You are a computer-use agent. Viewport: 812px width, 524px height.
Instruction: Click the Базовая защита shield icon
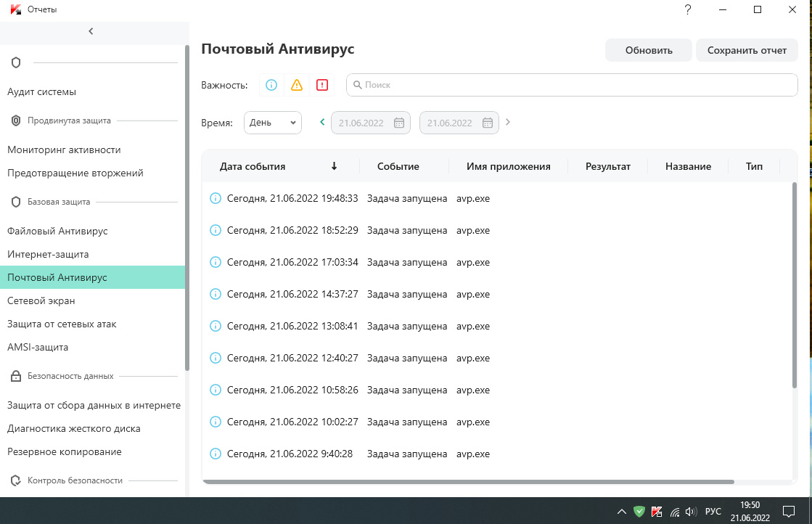16,202
